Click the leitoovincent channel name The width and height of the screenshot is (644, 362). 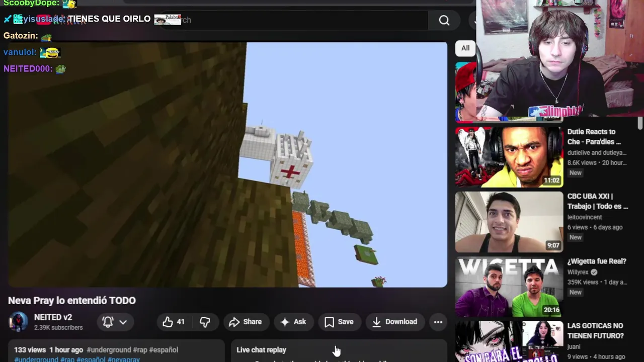[585, 217]
